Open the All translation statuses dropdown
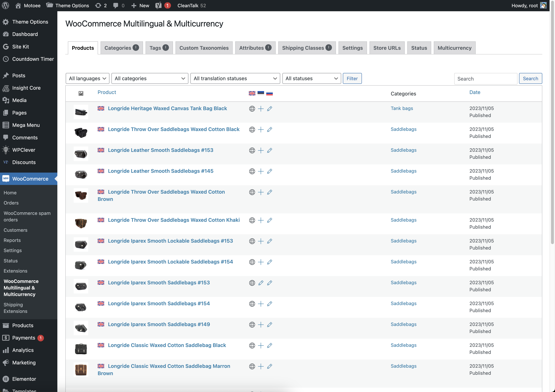Image resolution: width=555 pixels, height=392 pixels. tap(235, 78)
